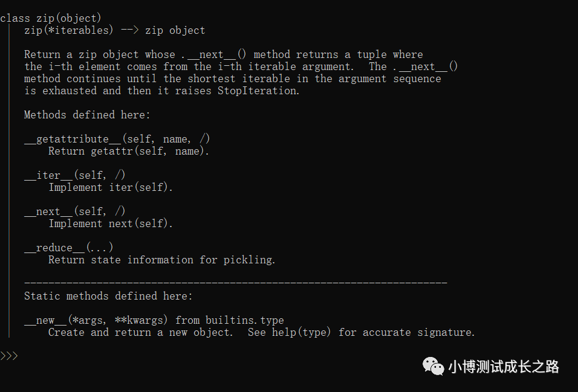
Task: Click the 'Return getattr(self, name).' description
Action: pyautogui.click(x=129, y=151)
